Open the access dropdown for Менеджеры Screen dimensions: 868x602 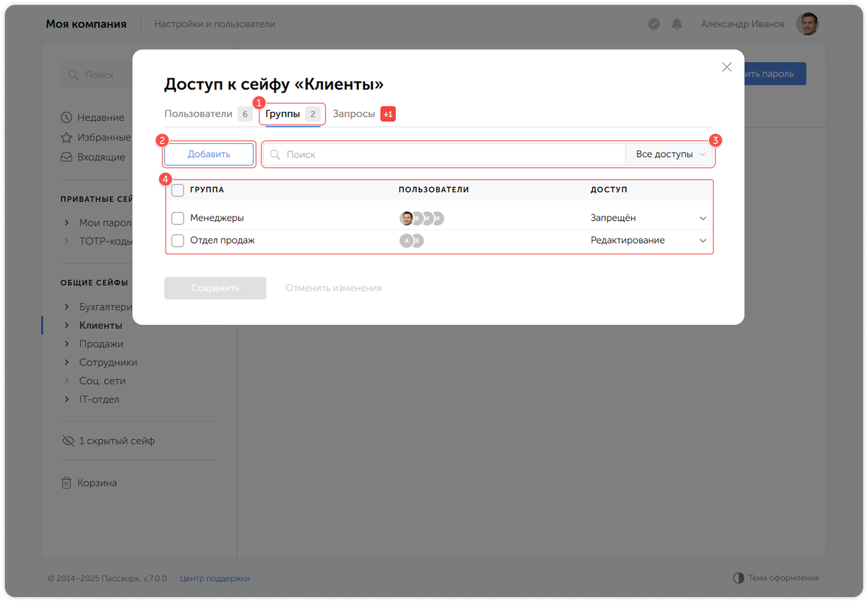pos(702,218)
